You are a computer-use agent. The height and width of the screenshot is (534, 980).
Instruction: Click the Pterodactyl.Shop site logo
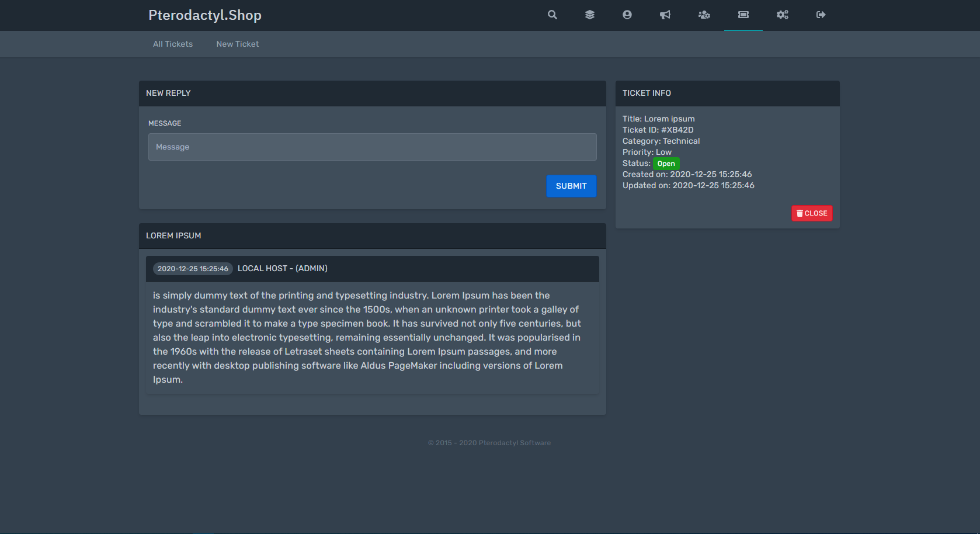(x=205, y=15)
